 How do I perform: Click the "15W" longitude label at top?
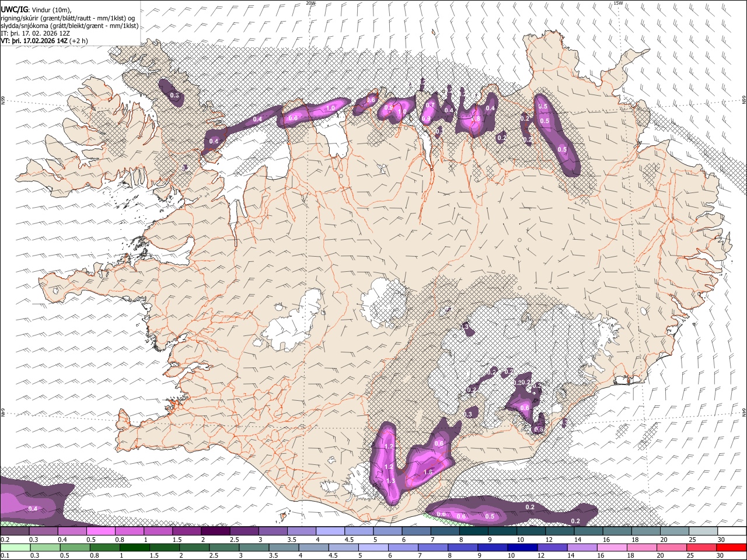tap(618, 3)
